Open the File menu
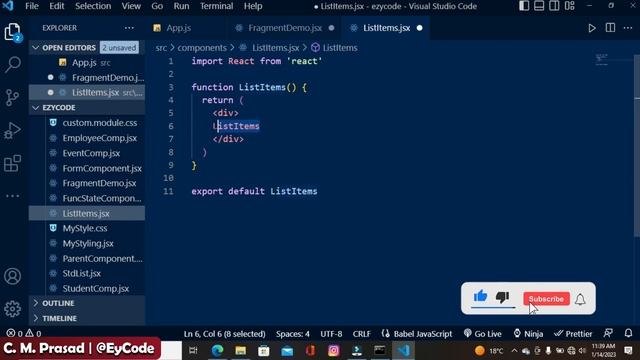This screenshot has height=360, width=640. point(32,6)
